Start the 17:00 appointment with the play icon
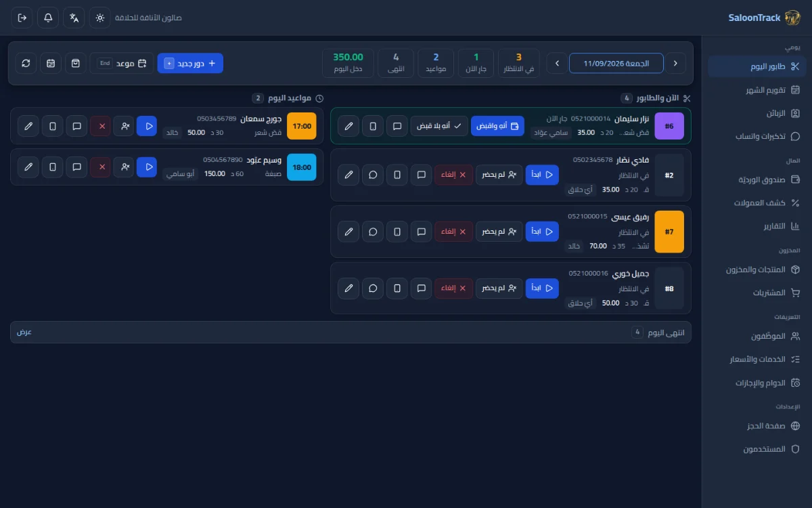The image size is (812, 508). (x=147, y=126)
